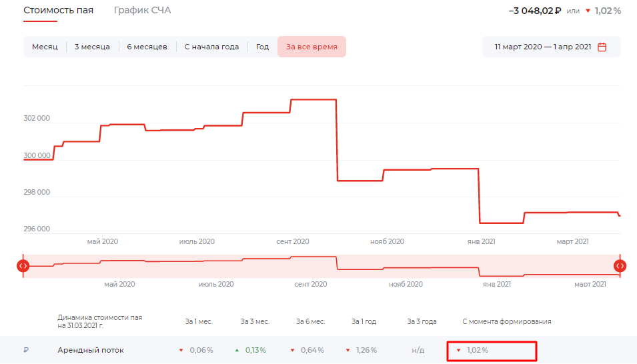Screen dimensions: 637x364
Task: Open the calendar icon in date range
Action: coord(602,47)
